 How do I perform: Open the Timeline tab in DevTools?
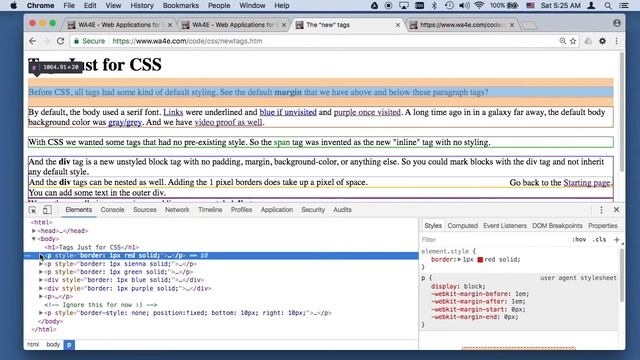pyautogui.click(x=210, y=210)
